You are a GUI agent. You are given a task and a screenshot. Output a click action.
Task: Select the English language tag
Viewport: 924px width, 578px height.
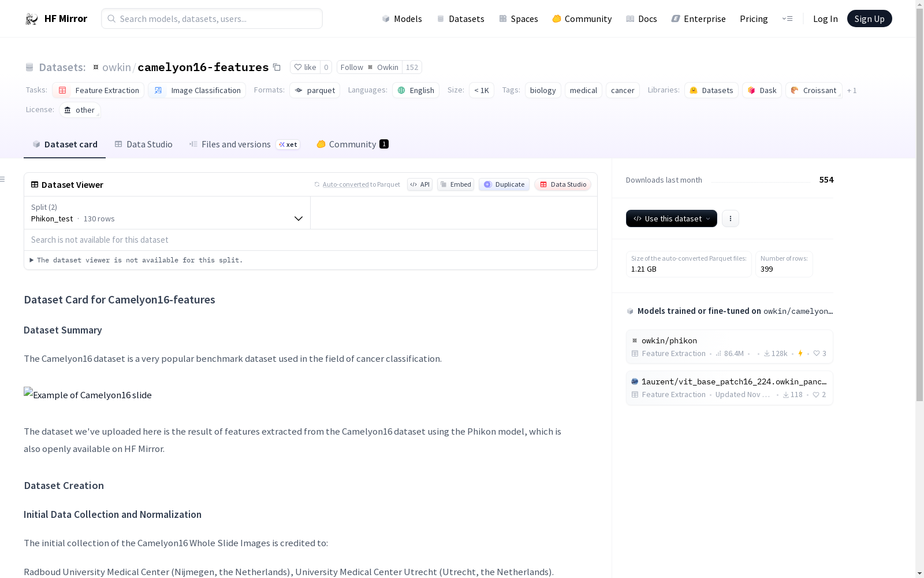[416, 90]
